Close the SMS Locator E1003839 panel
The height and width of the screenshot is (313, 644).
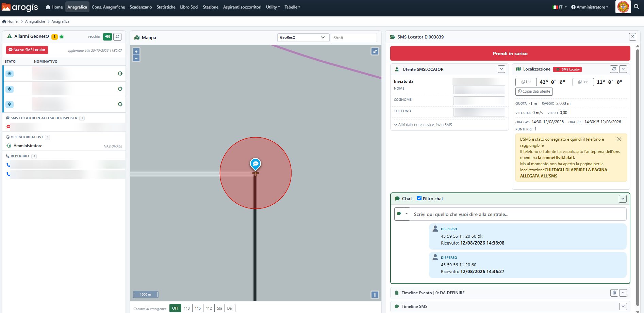632,37
